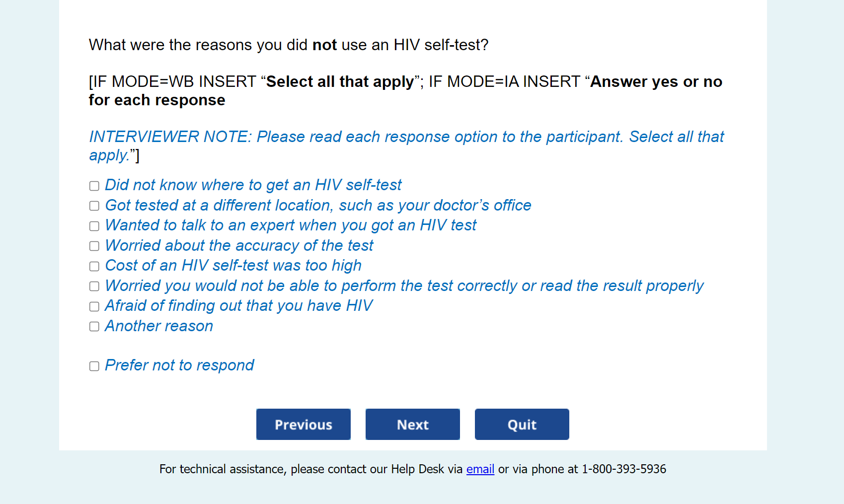Select 'Wanted to talk to an expert' checkbox
Image resolution: width=844 pixels, height=504 pixels.
[94, 226]
